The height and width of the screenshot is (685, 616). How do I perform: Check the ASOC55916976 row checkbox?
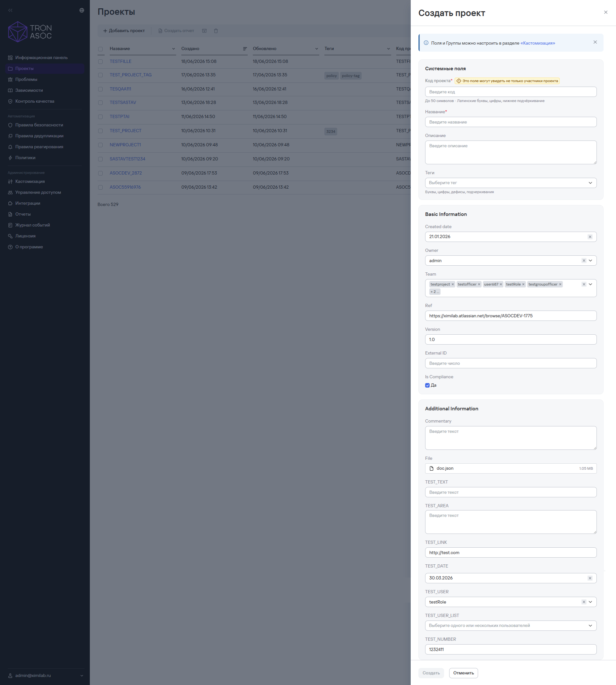100,187
